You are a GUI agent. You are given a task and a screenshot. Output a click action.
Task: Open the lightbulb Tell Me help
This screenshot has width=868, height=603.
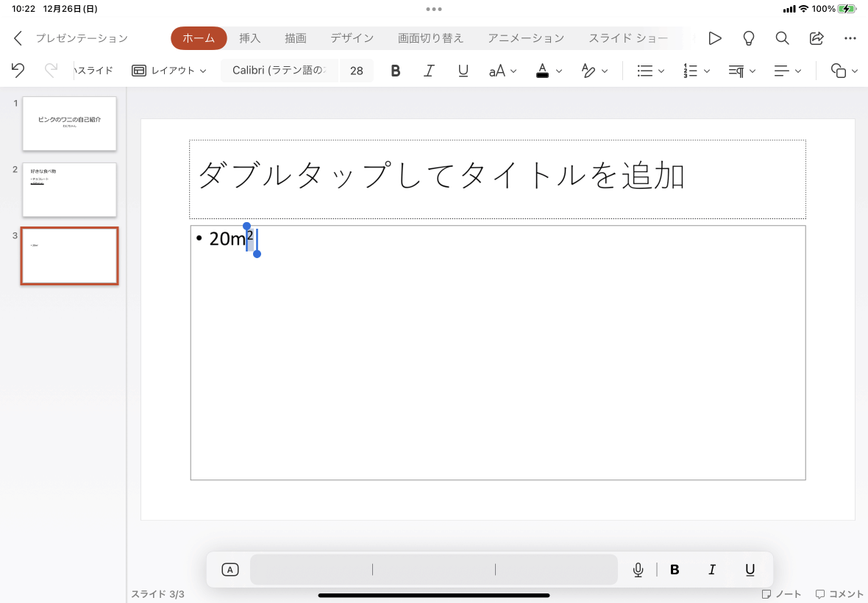point(748,38)
